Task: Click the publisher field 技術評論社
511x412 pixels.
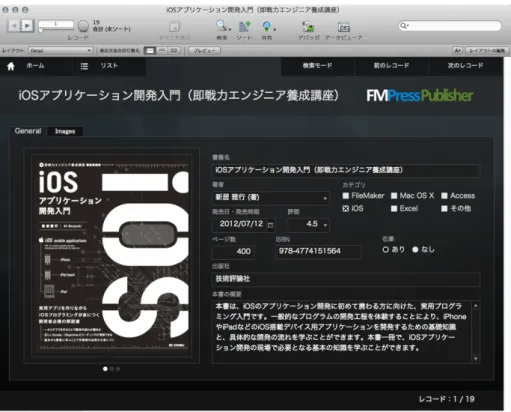Action: pos(346,279)
